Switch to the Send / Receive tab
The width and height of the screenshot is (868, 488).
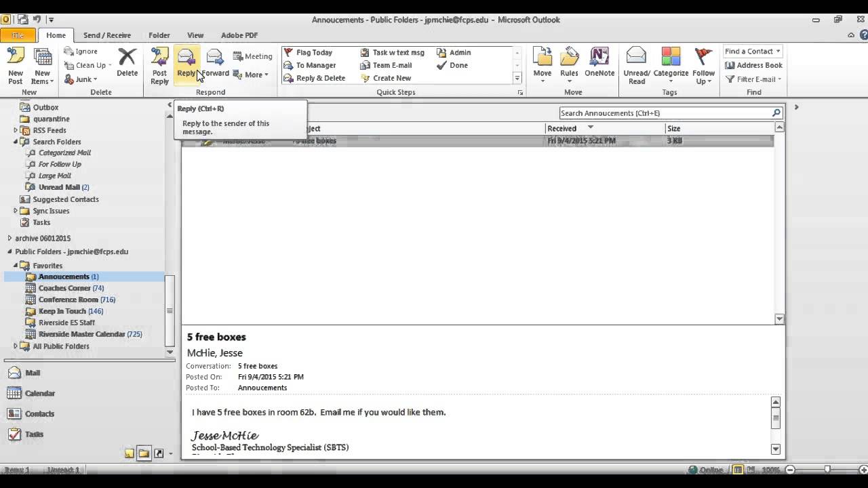click(107, 35)
